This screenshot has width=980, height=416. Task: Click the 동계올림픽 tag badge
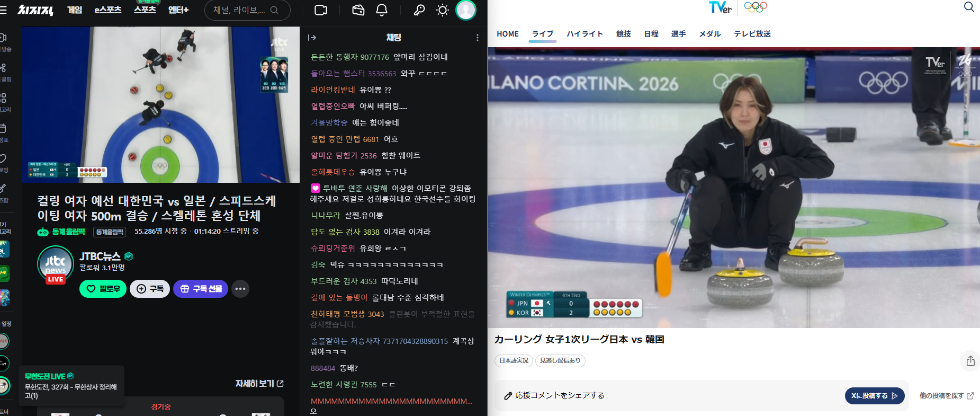[x=110, y=232]
